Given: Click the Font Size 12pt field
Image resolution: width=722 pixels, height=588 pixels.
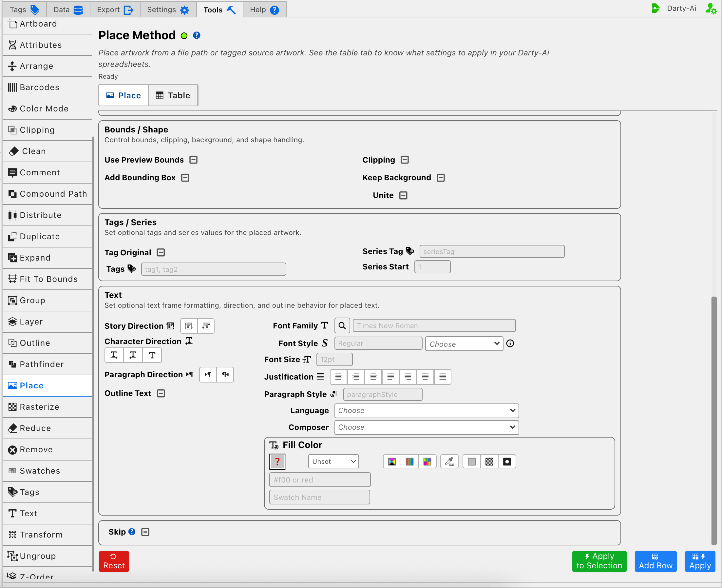Looking at the screenshot, I should pos(334,359).
